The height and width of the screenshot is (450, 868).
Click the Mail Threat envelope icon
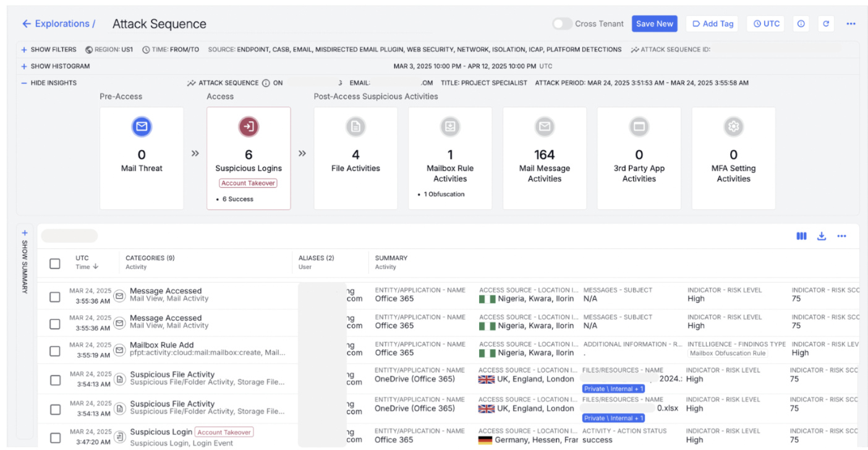[x=142, y=127]
